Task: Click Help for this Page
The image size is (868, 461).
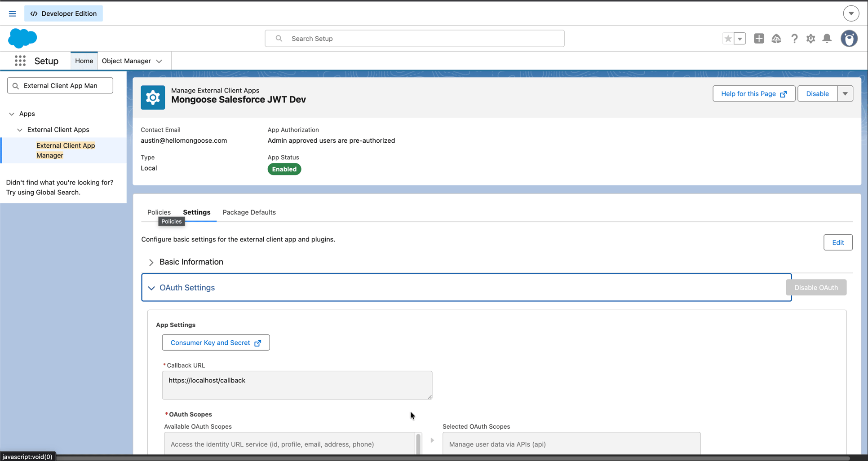Action: [x=754, y=93]
